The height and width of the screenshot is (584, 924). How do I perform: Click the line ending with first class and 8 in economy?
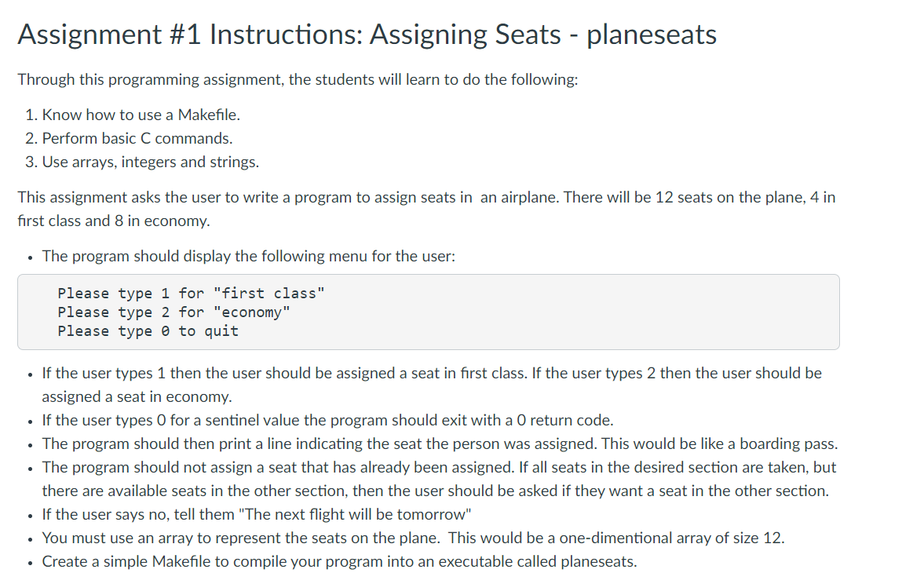tap(114, 221)
